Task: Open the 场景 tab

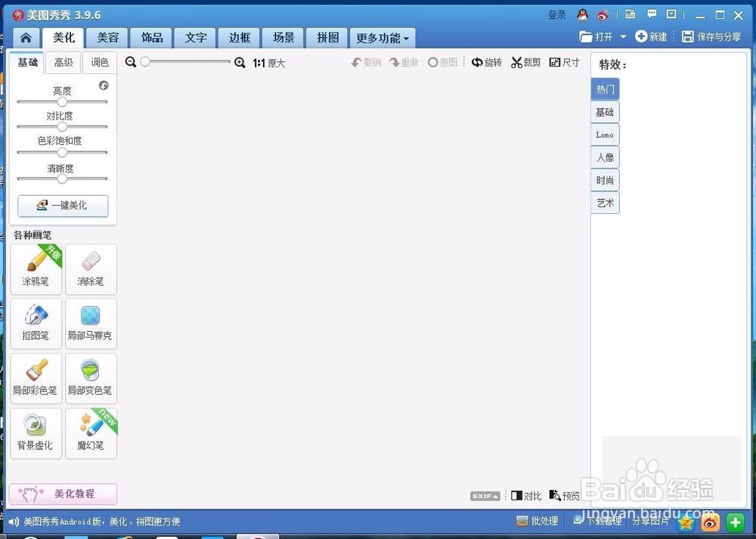Action: [283, 38]
